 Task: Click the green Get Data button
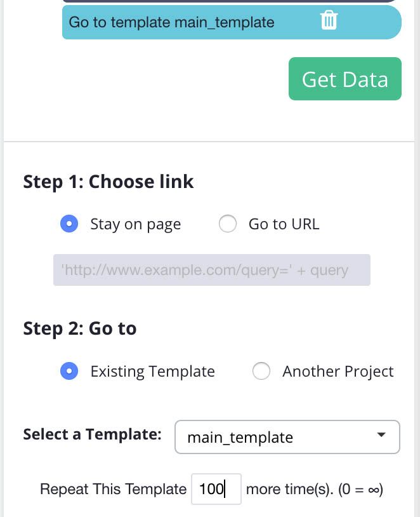pyautogui.click(x=345, y=79)
